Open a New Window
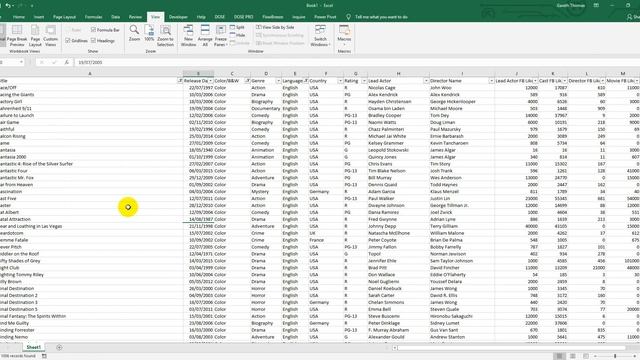 pyautogui.click(x=188, y=36)
